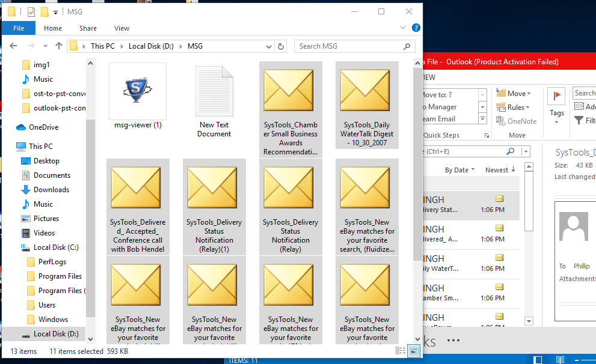Expand chevron after This PC in address bar
The width and height of the screenshot is (596, 364).
[121, 46]
